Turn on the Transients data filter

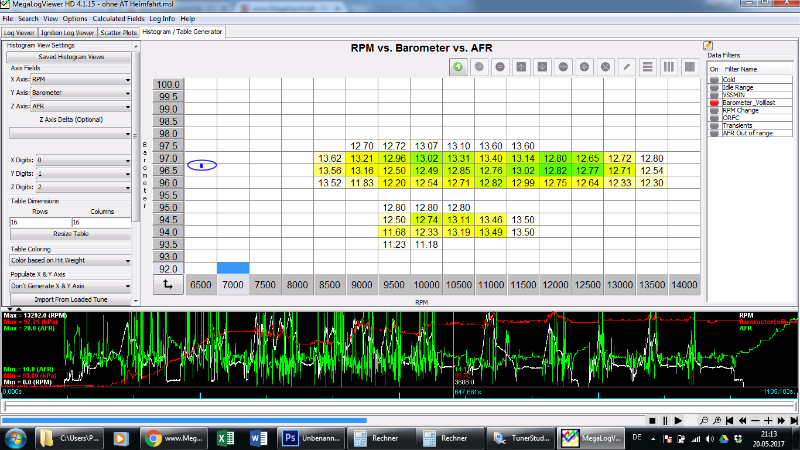pos(714,124)
